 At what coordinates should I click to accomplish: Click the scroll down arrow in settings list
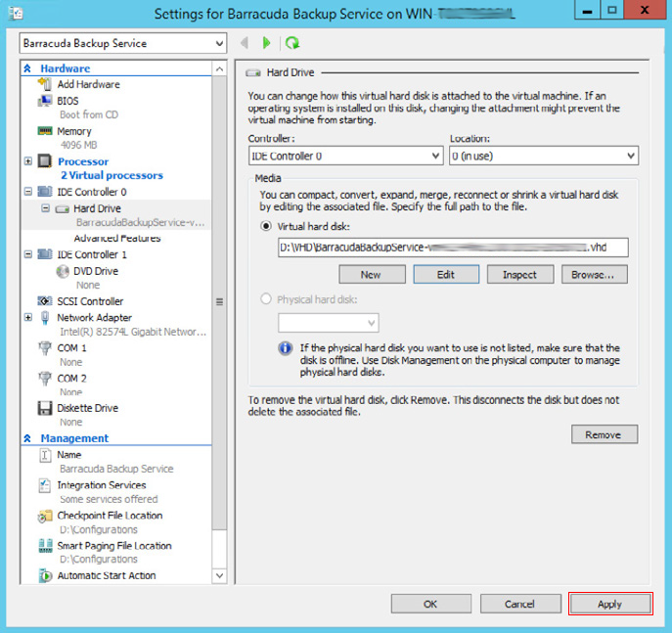219,575
